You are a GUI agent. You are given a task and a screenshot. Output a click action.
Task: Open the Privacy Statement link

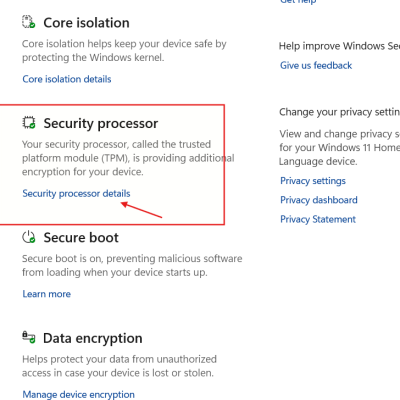[x=318, y=219]
